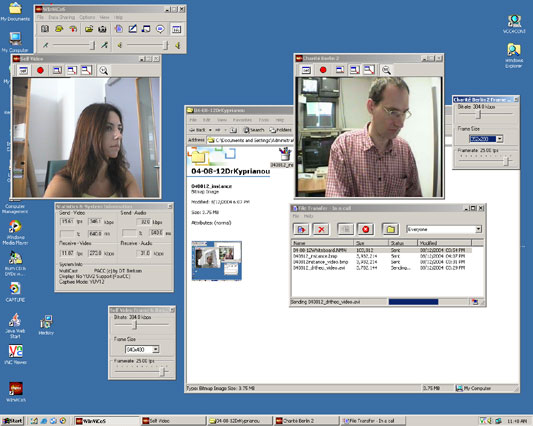Open the VCCXCONF desktop icon
533x426 pixels.
click(x=514, y=24)
